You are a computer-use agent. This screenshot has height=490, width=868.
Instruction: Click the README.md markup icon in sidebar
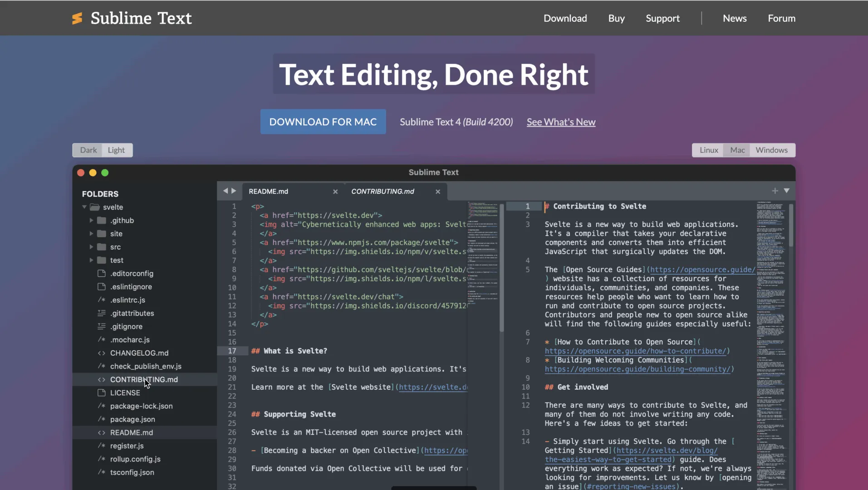point(102,432)
